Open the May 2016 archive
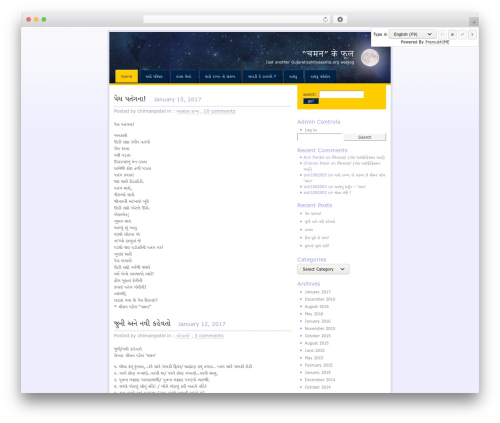Screen dimensions: 500x423 point(314,314)
